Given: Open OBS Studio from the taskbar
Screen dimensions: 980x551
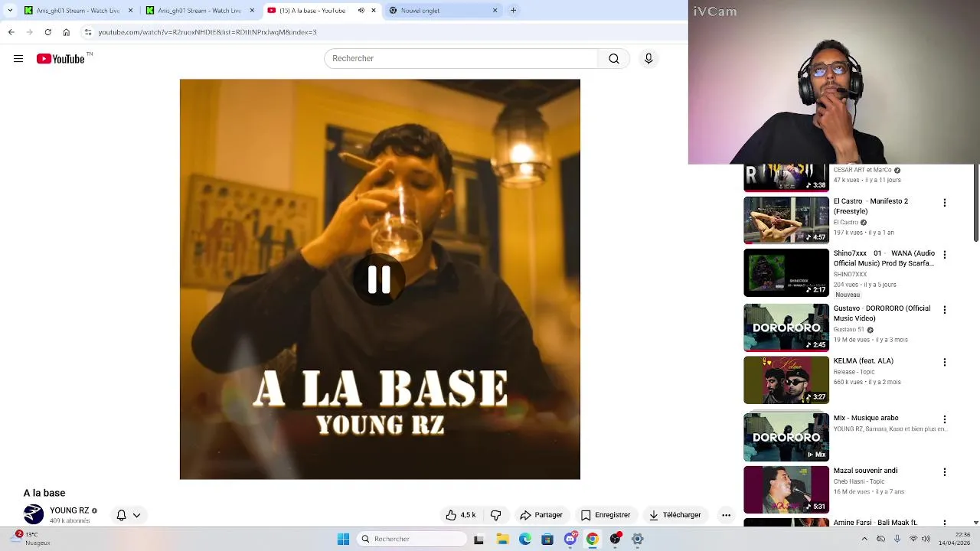Looking at the screenshot, I should [x=615, y=539].
